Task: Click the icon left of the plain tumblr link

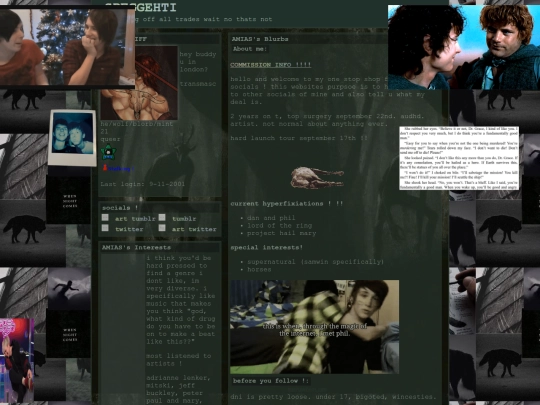Action: (162, 218)
